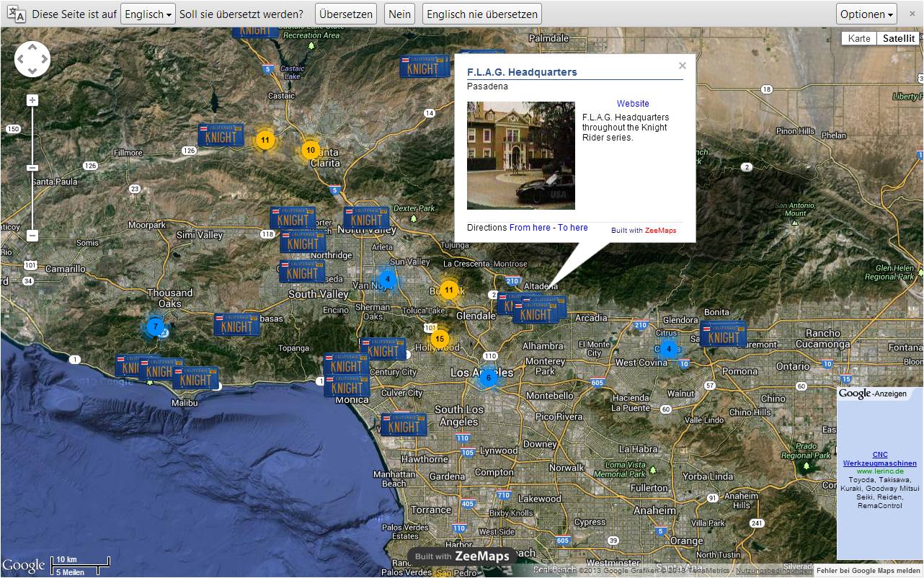Open the Website link in info window
Image resolution: width=924 pixels, height=578 pixels.
click(633, 104)
